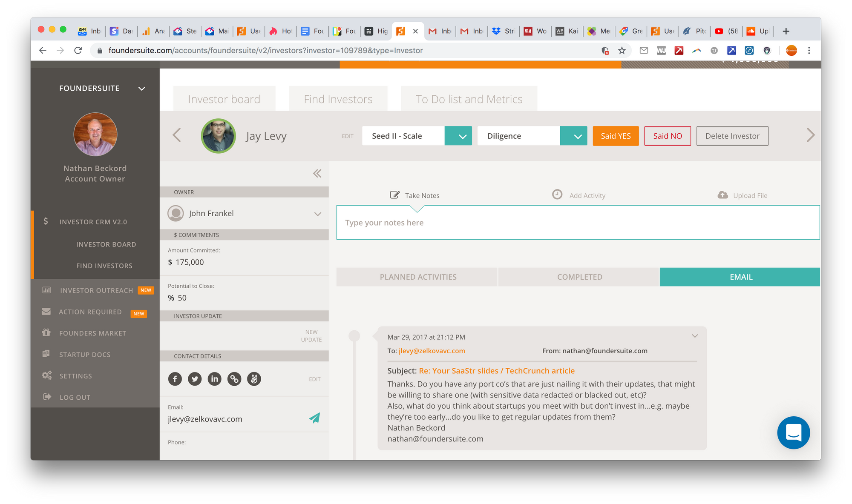Open the Find Investors tab
Screen dimensions: 852x504
pyautogui.click(x=338, y=99)
